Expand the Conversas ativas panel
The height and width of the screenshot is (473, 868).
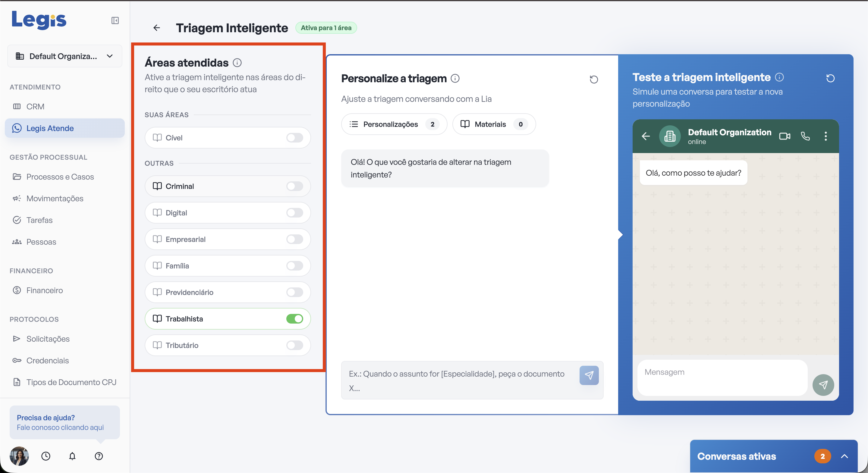tap(844, 456)
